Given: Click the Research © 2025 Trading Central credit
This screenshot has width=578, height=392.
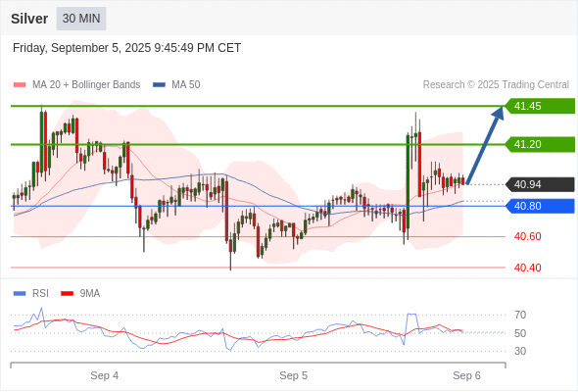Looking at the screenshot, I should tap(496, 85).
